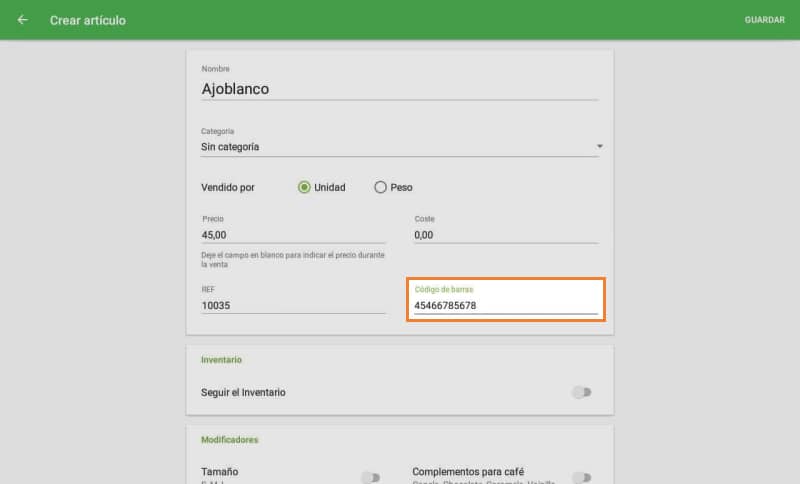Toggle Complementos para café modifier switch

pyautogui.click(x=581, y=477)
